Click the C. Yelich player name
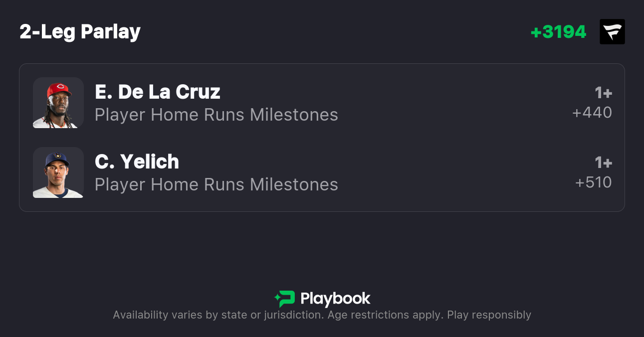This screenshot has height=337, width=644. [x=137, y=162]
